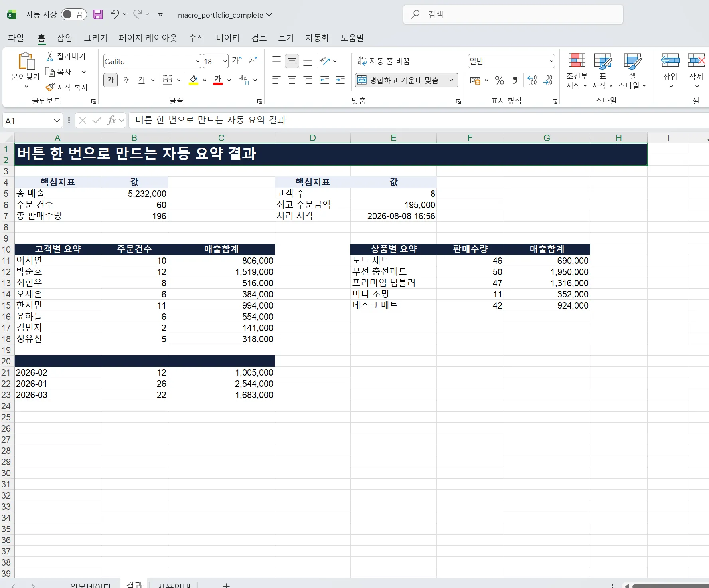Click the Copy icon
709x588 pixels.
tap(50, 72)
